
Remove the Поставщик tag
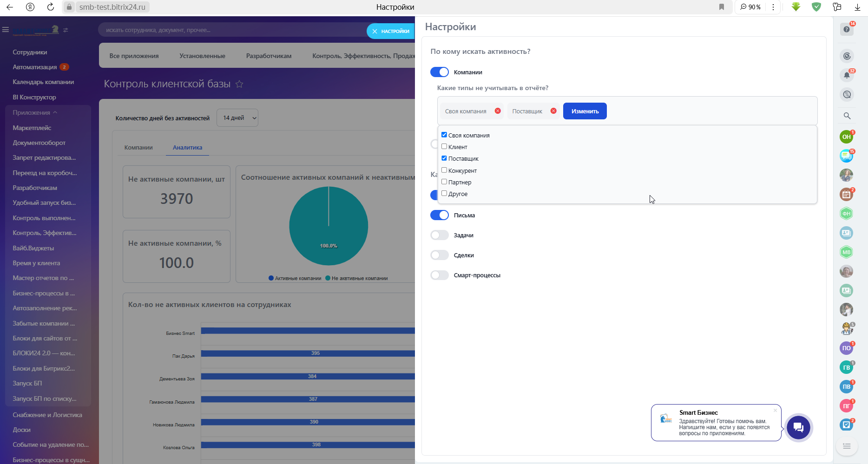pyautogui.click(x=553, y=111)
